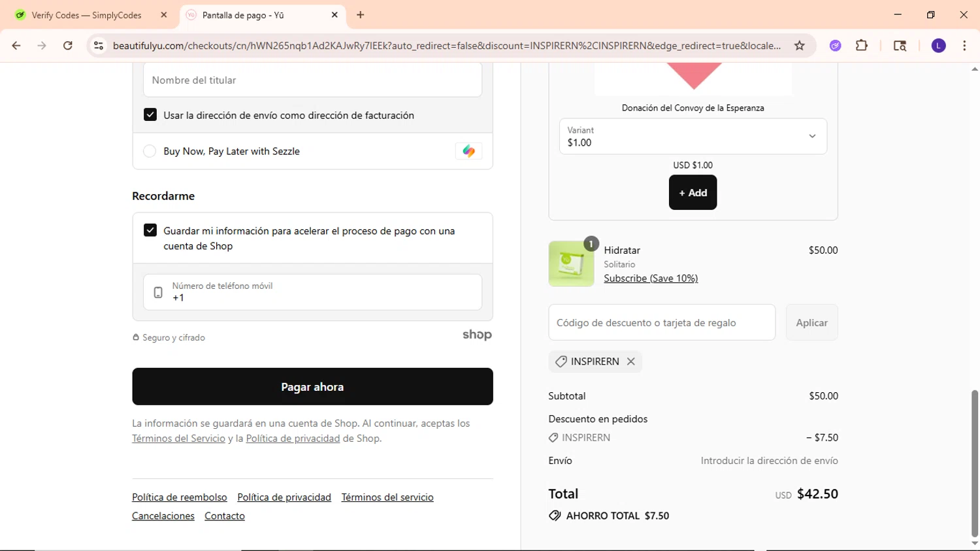This screenshot has height=551, width=980.
Task: Open Shop Política de privacidad link in disclaimer
Action: 293,439
